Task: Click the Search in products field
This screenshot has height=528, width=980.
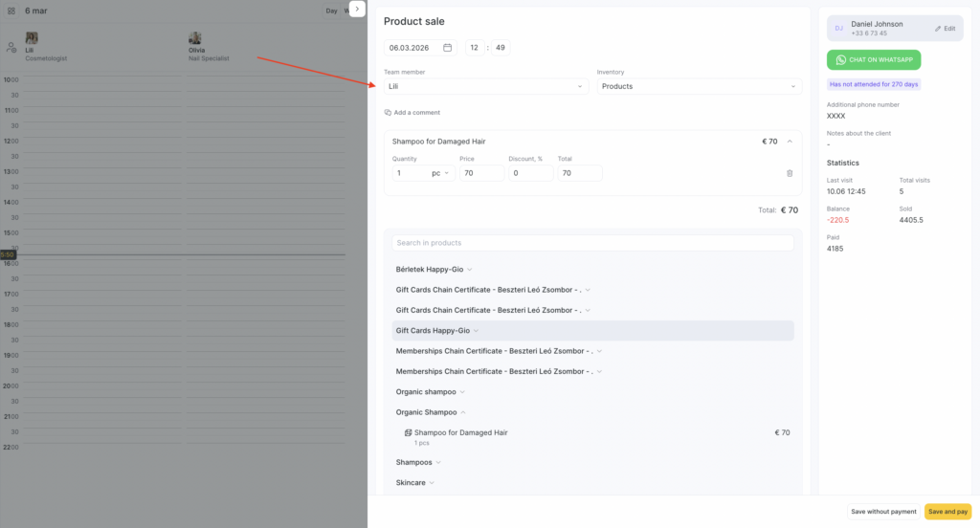Action: [x=592, y=243]
